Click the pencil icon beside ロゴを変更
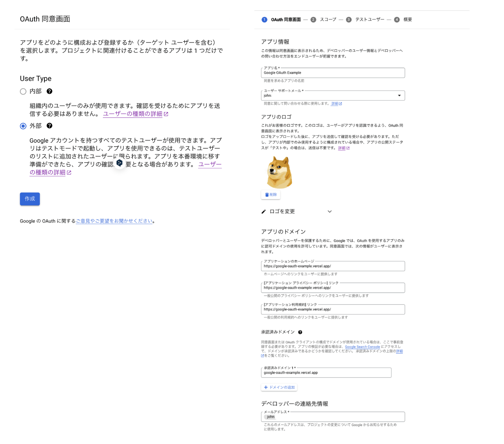 (x=263, y=211)
